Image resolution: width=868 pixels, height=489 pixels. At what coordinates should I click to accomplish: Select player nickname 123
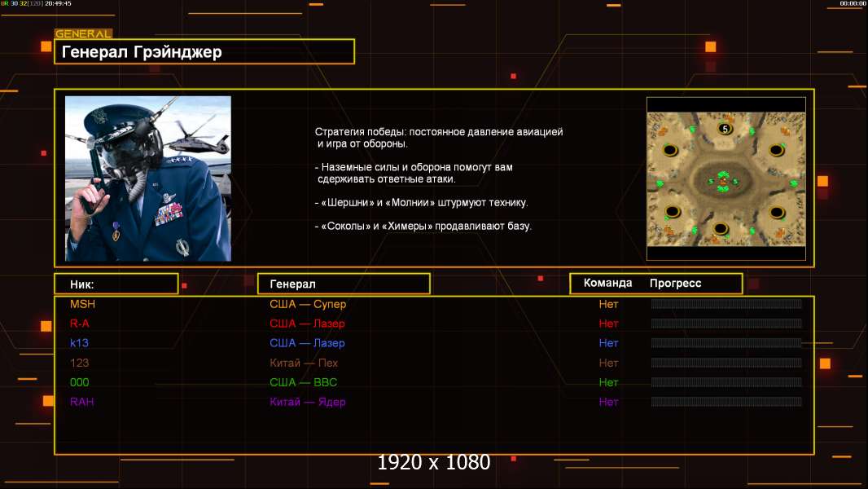click(79, 363)
